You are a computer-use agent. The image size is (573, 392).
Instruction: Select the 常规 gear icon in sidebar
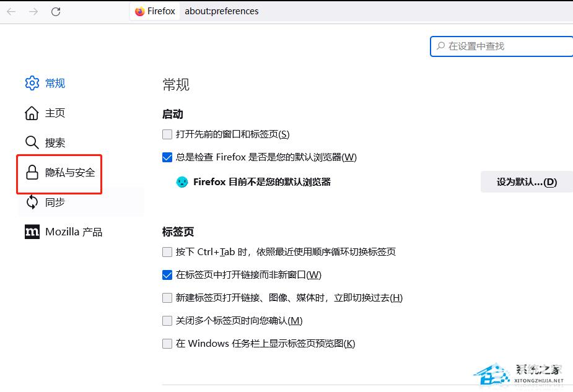(32, 84)
